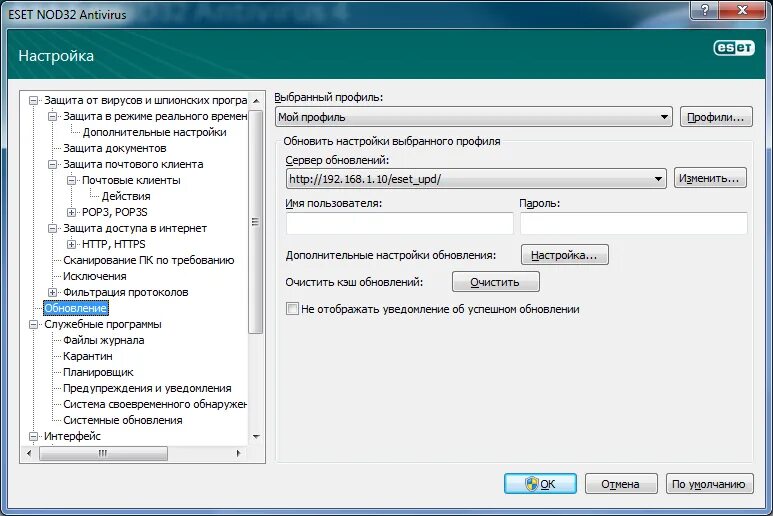Select the 'Обновление' tree item
Screen dimensions: 773x516
point(75,308)
